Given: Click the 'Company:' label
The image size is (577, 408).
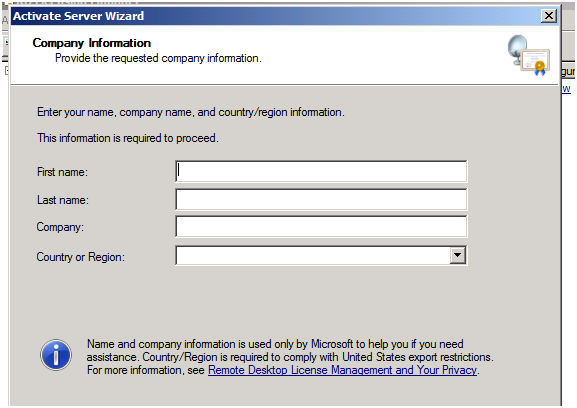Looking at the screenshot, I should click(60, 227).
